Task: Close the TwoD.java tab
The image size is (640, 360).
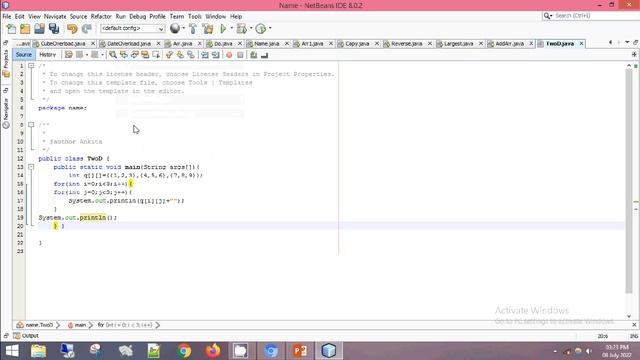Action: point(582,43)
